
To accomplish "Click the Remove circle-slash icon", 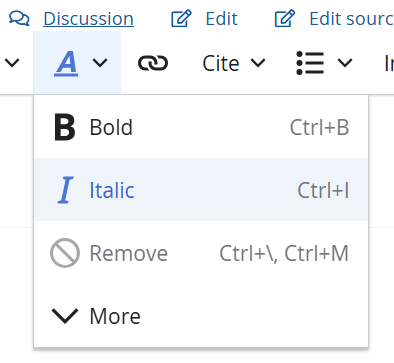I will click(65, 253).
